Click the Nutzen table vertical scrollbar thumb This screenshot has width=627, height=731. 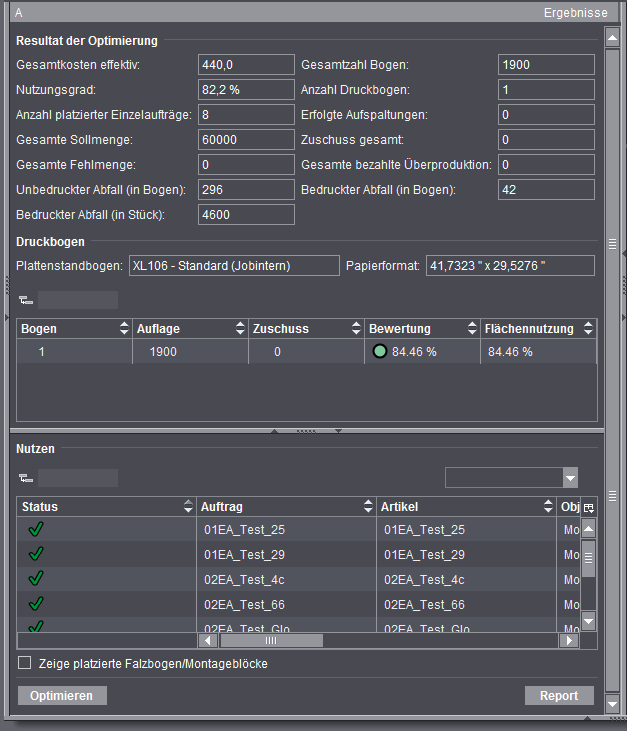[x=589, y=559]
